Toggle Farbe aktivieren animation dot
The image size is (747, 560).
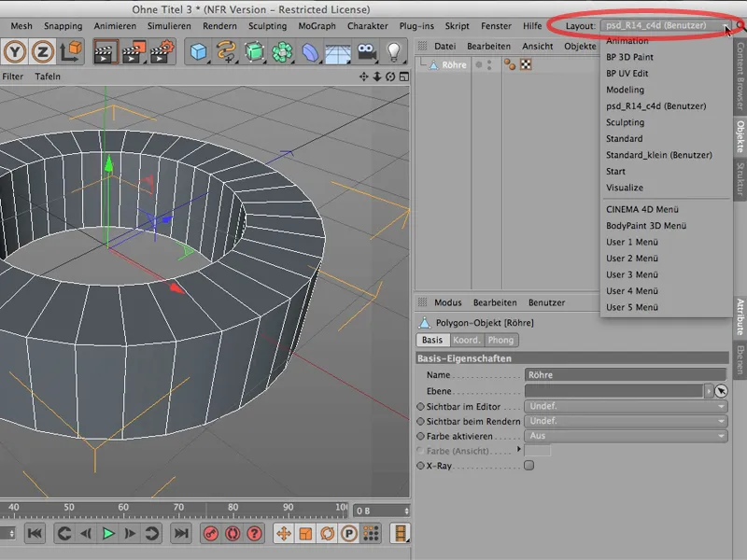(420, 436)
